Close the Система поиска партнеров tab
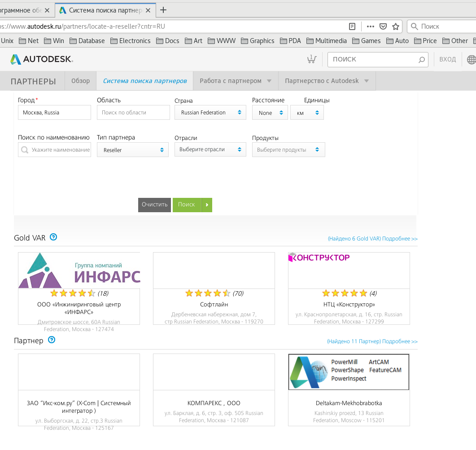 tap(148, 10)
